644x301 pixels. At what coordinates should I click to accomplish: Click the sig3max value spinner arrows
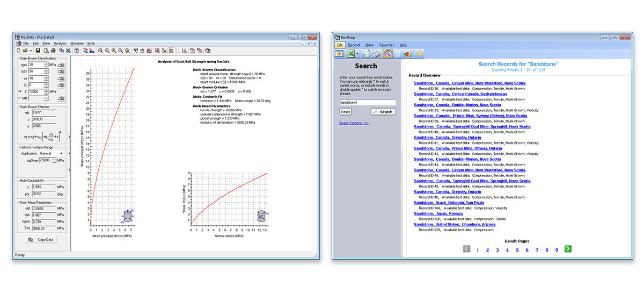coord(54,160)
